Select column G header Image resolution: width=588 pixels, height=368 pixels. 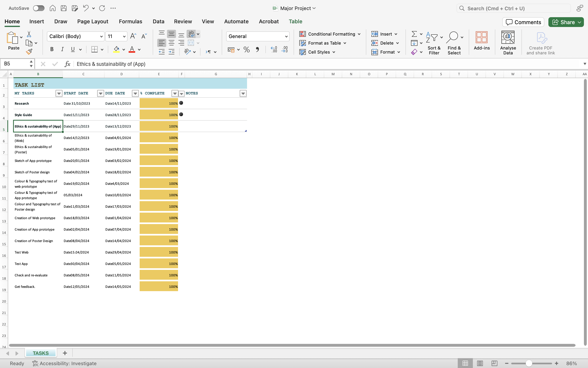[x=216, y=74]
